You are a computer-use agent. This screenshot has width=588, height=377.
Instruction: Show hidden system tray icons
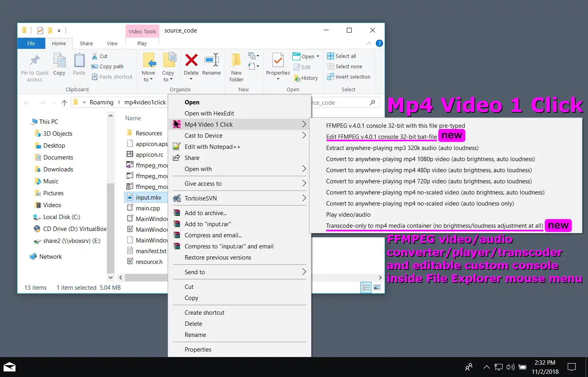487,367
